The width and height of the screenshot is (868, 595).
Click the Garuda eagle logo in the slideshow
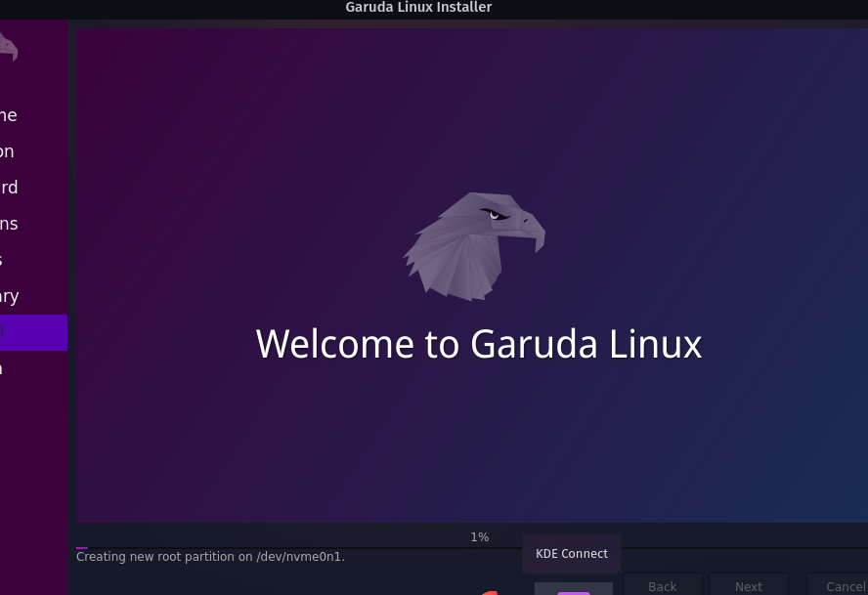click(x=474, y=246)
